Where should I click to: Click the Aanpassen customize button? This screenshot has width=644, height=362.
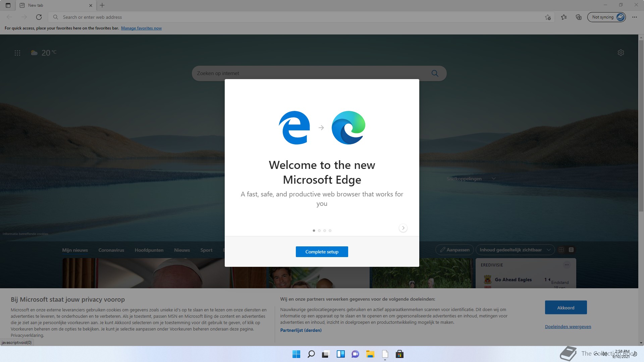click(x=454, y=250)
